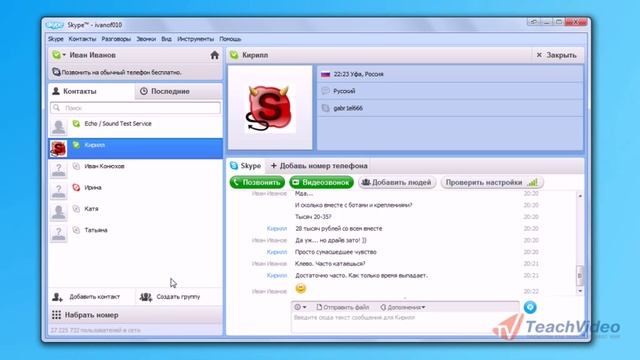Select the Иван Конюхов contact
The width and height of the screenshot is (640, 360).
click(136, 169)
